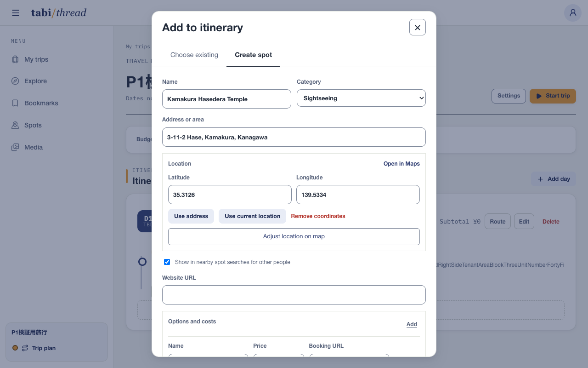
Task: Click the Media image icon
Action: point(15,147)
